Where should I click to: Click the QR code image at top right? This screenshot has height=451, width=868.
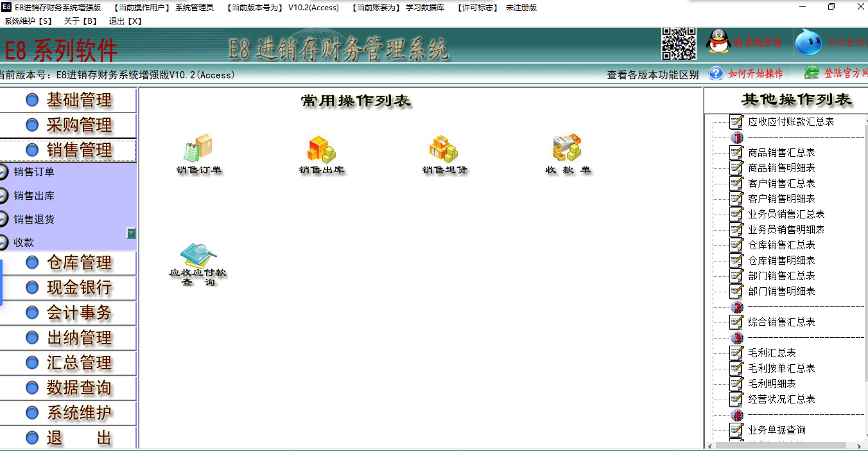click(x=679, y=45)
